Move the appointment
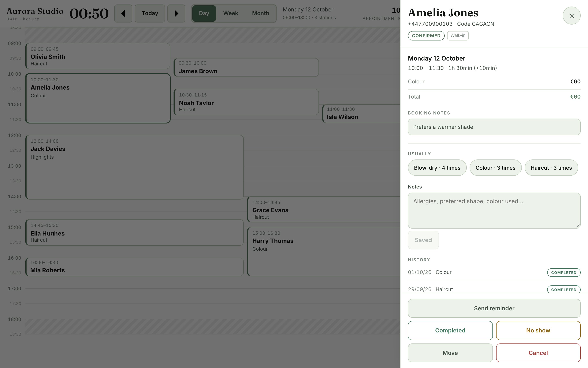The image size is (588, 368). tap(450, 353)
